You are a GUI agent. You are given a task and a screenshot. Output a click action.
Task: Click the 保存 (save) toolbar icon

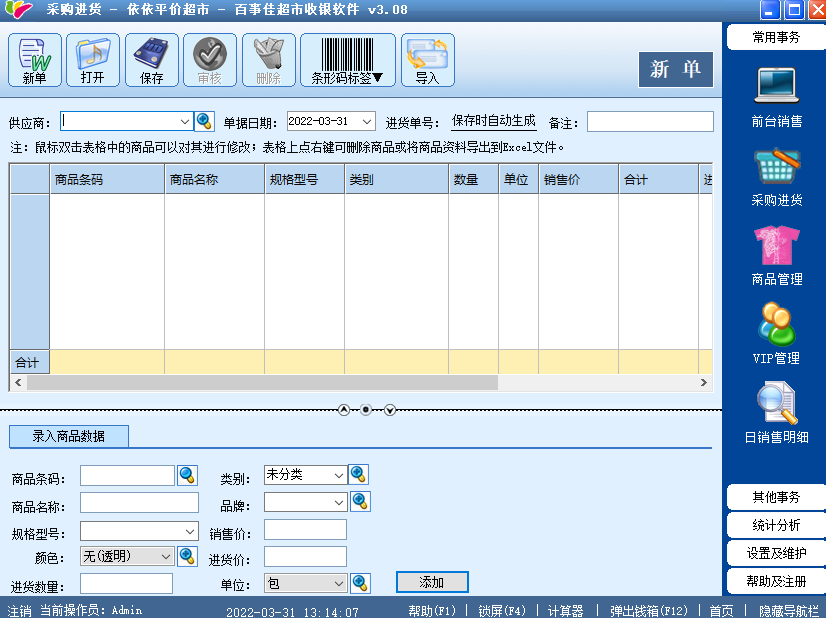pos(152,60)
